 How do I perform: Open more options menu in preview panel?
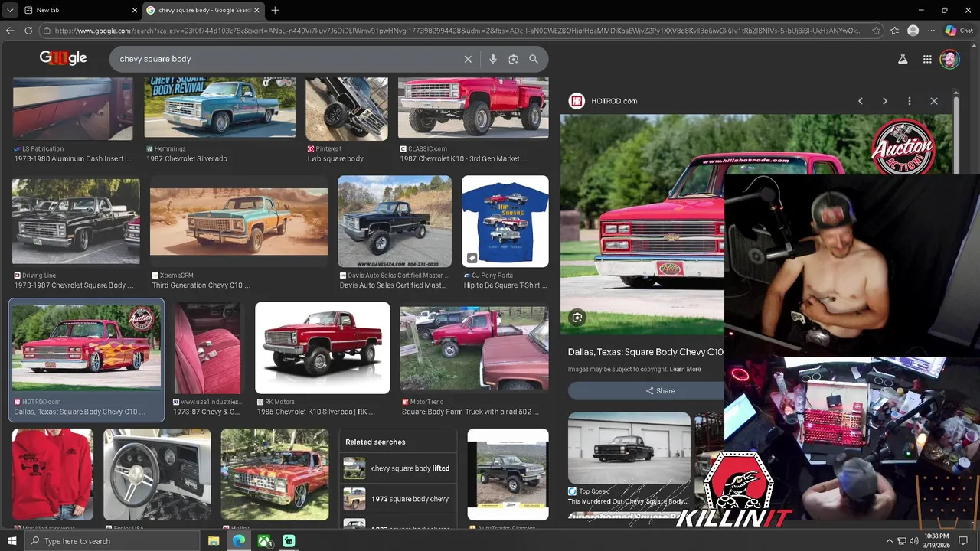(910, 101)
